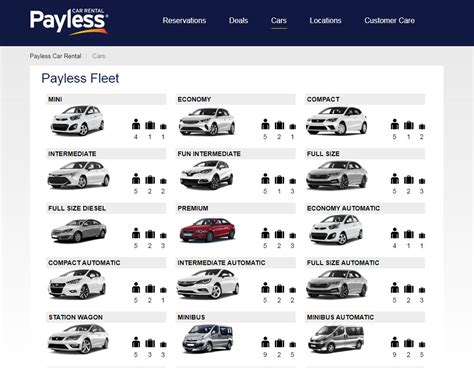Select the Compact car thumbnail
The width and height of the screenshot is (474, 368).
click(337, 121)
